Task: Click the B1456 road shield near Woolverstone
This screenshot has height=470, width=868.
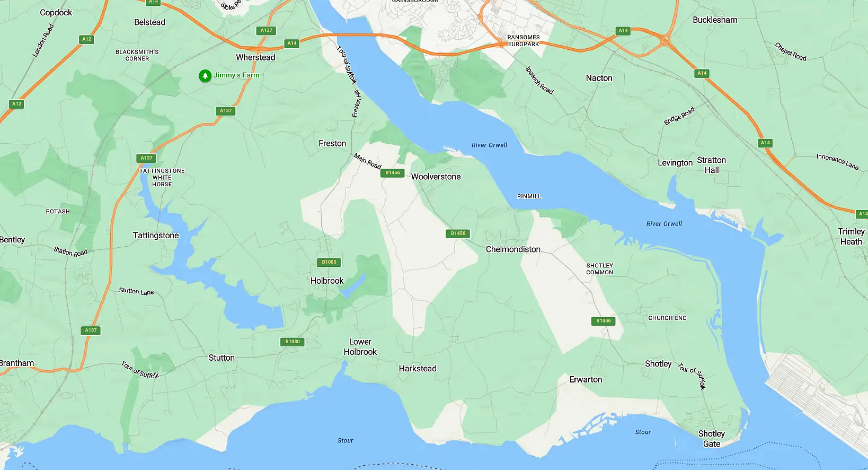Action: (393, 172)
